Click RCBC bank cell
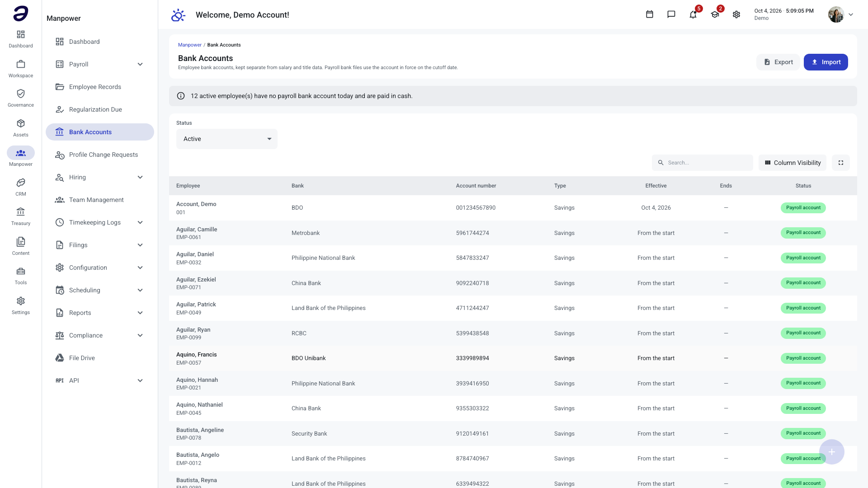The height and width of the screenshot is (488, 868). (x=299, y=333)
